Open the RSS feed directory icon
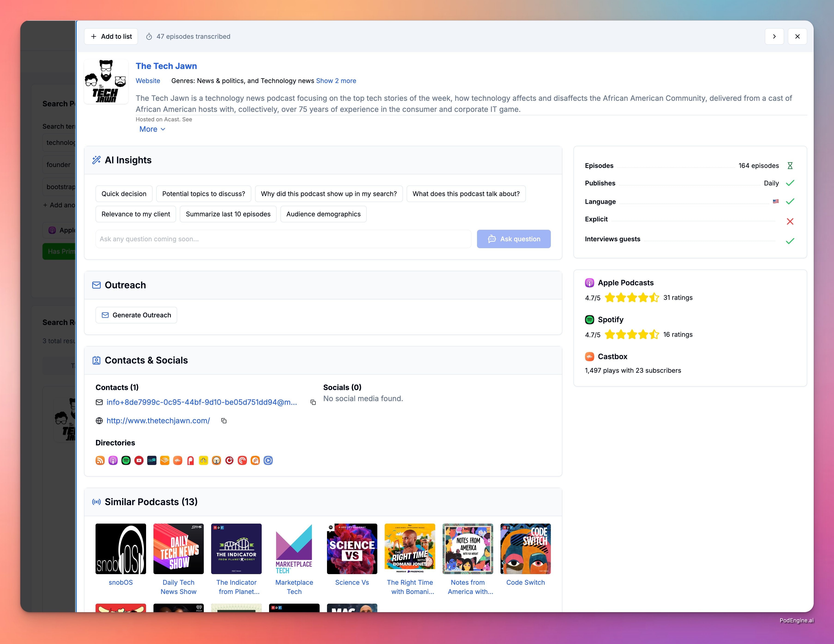Image resolution: width=834 pixels, height=644 pixels. click(100, 460)
